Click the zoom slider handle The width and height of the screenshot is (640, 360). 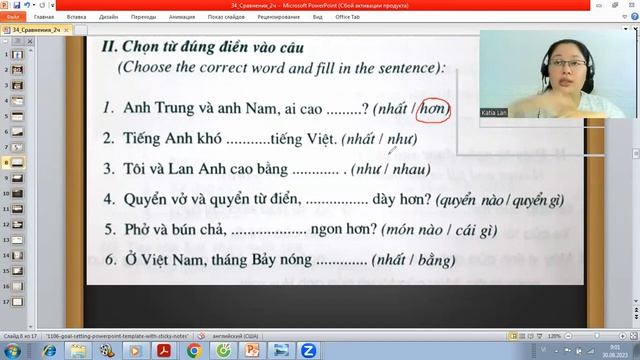pos(597,336)
